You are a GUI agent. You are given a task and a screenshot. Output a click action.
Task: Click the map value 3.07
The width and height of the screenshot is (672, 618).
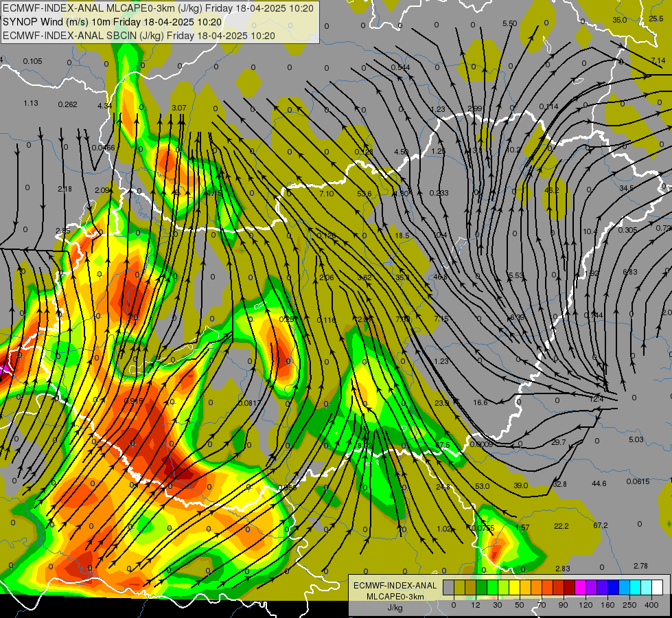178,108
